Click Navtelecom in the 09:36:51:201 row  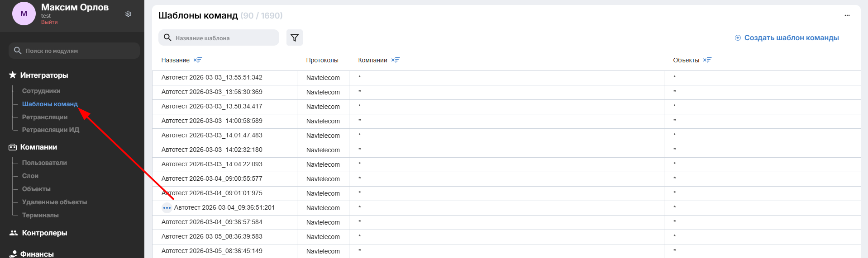click(x=323, y=208)
